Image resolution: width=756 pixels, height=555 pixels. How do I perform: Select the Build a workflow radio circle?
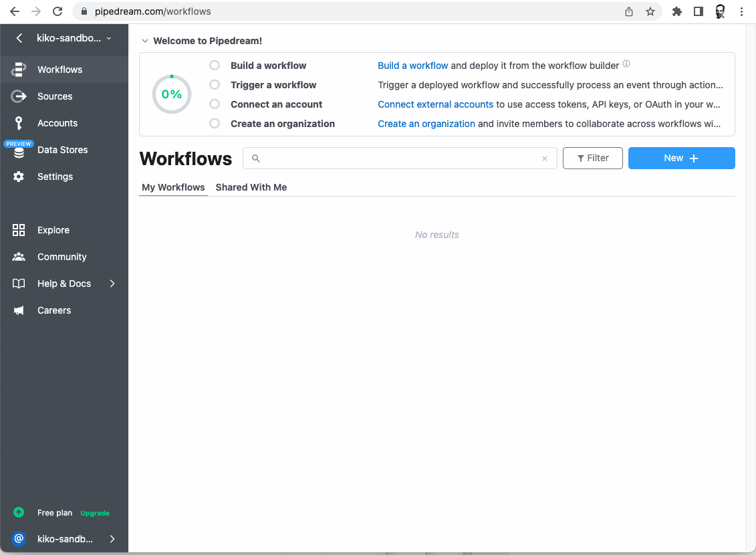tap(215, 65)
